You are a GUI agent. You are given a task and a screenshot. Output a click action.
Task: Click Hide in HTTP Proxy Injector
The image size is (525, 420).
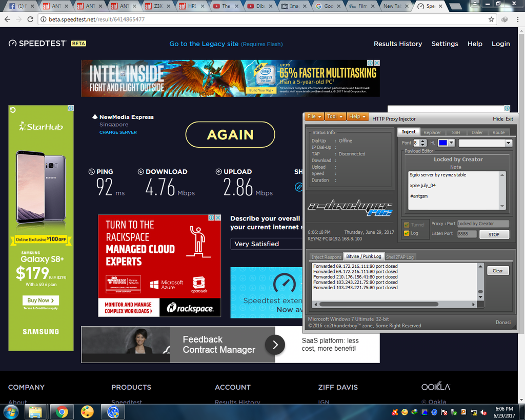(498, 119)
